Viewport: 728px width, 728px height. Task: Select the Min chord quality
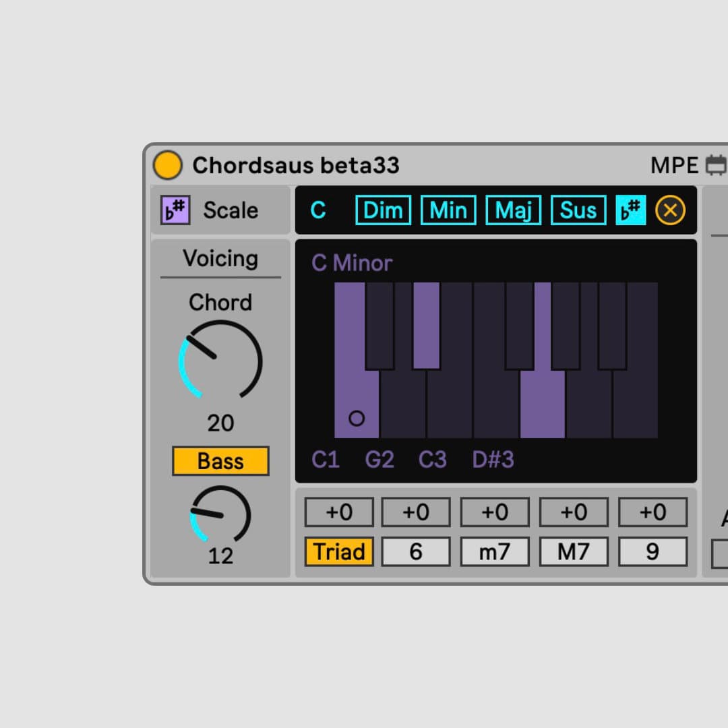pos(448,210)
